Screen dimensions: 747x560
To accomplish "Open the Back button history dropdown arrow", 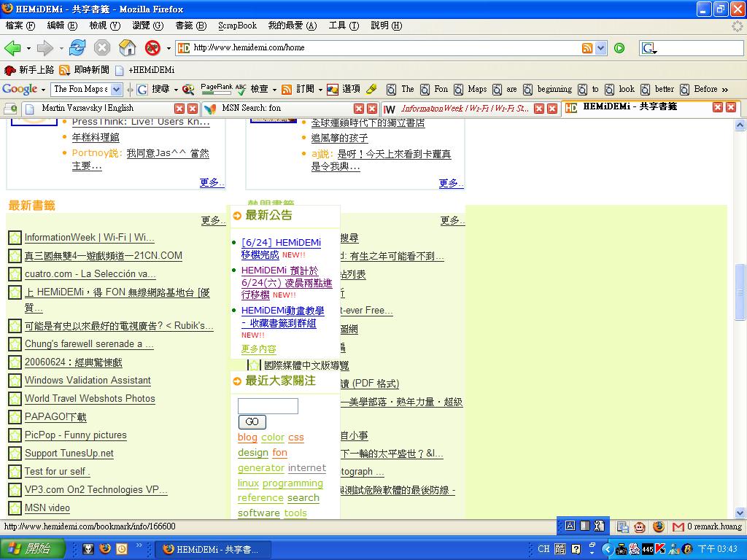I will point(28,48).
